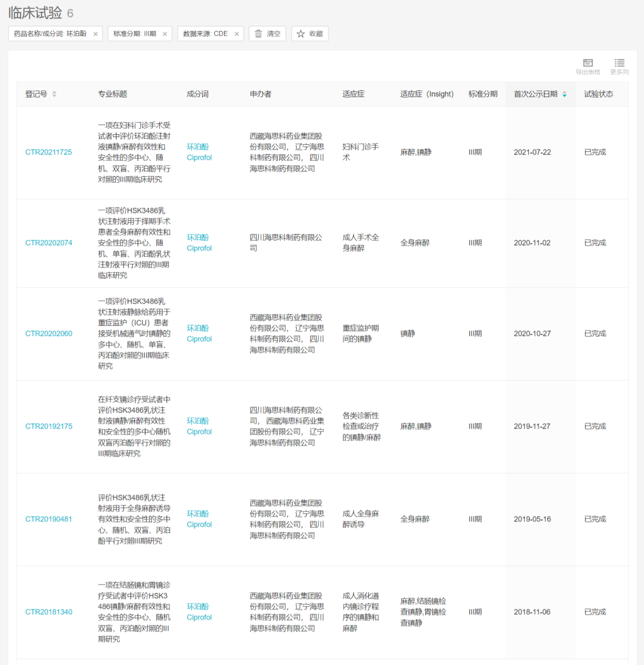Open trial CTR20192175
This screenshot has height=665, width=644.
[x=48, y=426]
